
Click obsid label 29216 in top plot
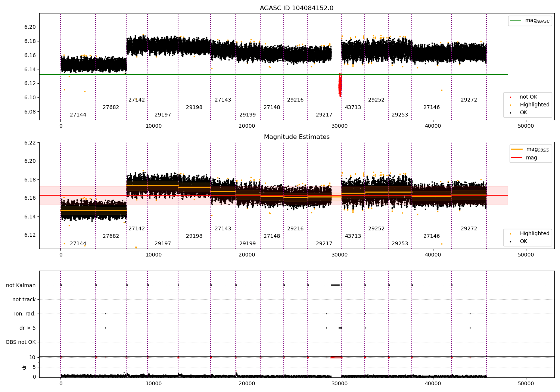click(x=295, y=100)
